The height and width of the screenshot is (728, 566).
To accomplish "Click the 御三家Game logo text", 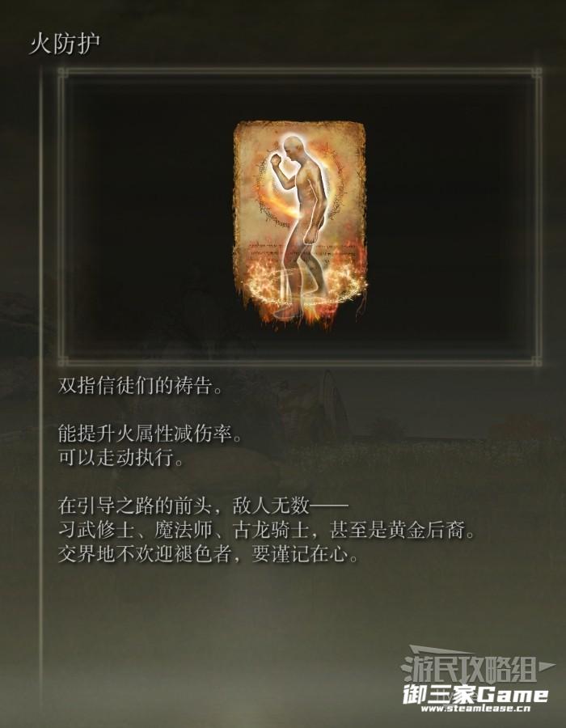I will click(475, 695).
